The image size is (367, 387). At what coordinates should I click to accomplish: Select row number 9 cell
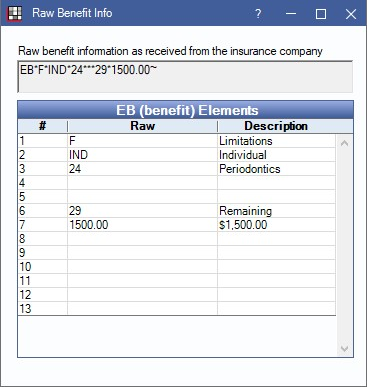(43, 253)
